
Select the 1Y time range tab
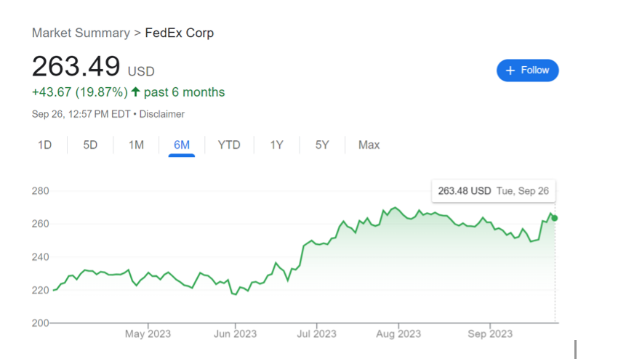pos(276,145)
